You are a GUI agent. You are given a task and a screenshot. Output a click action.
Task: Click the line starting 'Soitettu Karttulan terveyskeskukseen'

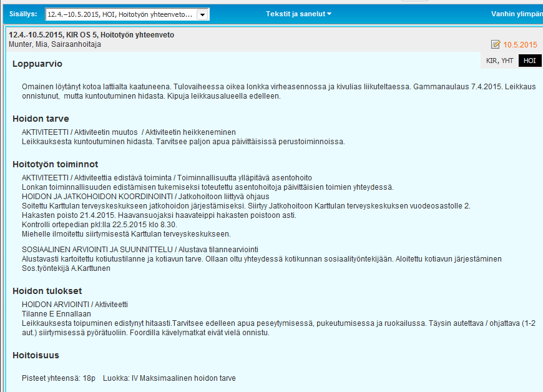pos(246,206)
